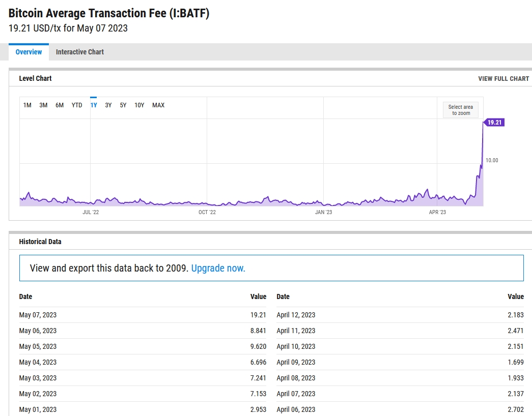Click the Select area to zoom button
The height and width of the screenshot is (416, 532).
[460, 110]
